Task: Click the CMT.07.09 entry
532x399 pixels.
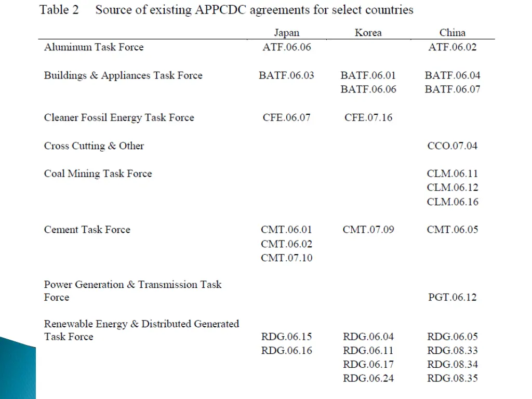Action: click(x=368, y=230)
